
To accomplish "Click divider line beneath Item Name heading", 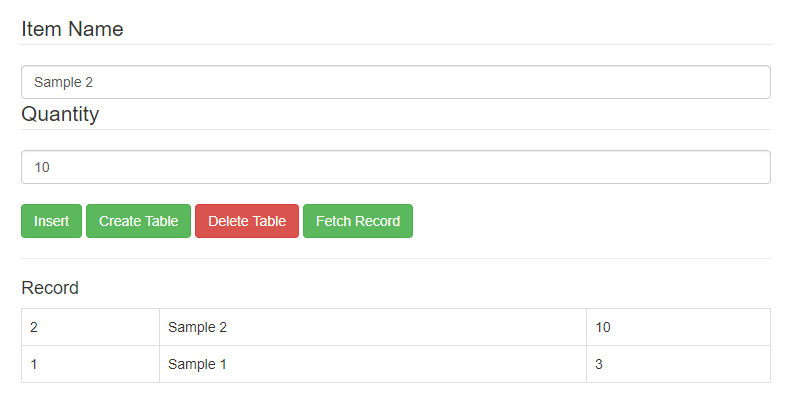I will pos(395,45).
